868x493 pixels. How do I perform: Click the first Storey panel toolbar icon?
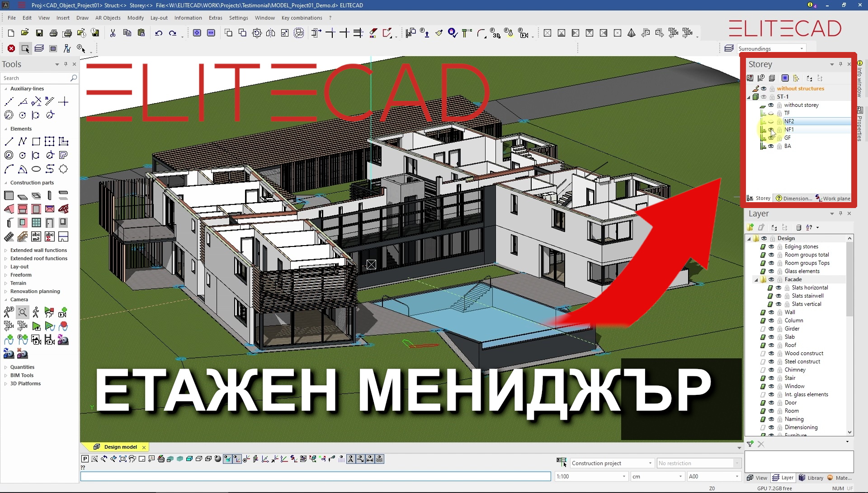click(x=750, y=78)
